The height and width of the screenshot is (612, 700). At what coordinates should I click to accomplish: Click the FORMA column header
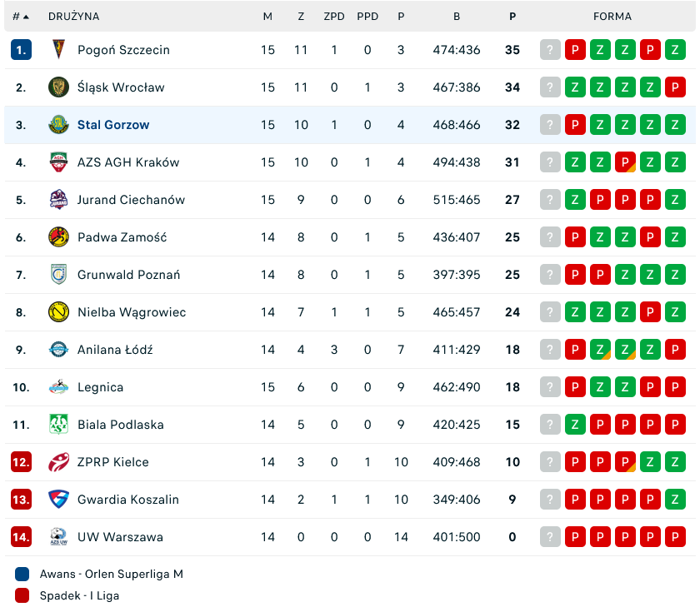point(612,17)
